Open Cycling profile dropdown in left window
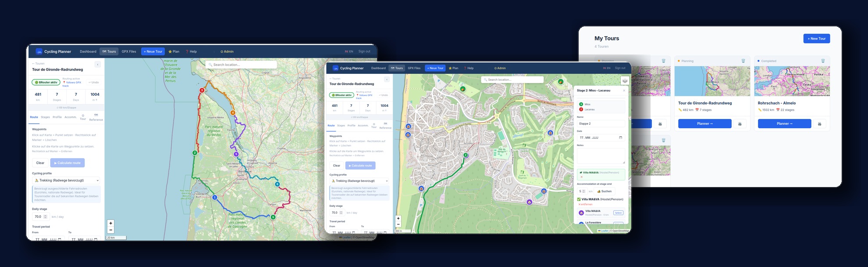Image resolution: width=868 pixels, height=267 pixels. [66, 180]
